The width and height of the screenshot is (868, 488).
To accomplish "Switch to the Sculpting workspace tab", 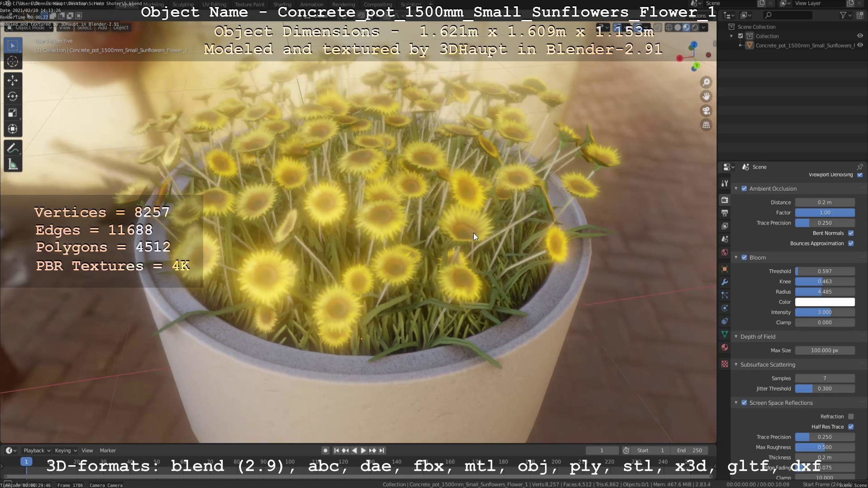I will point(183,4).
